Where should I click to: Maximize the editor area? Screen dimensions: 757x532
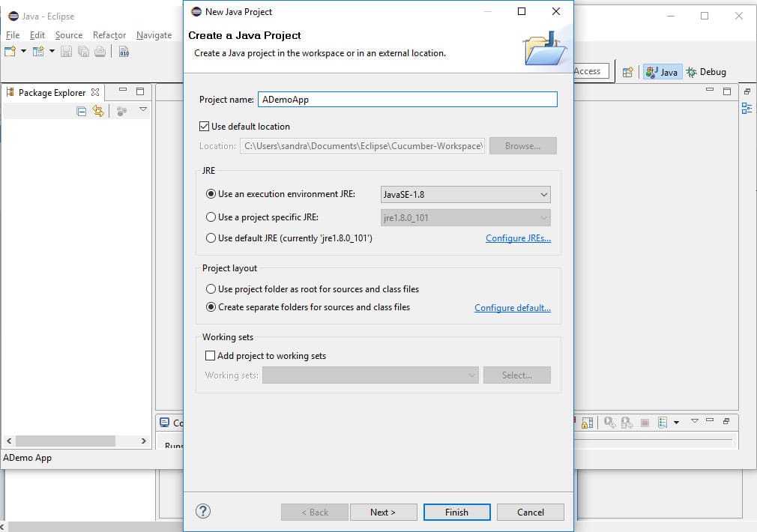(x=726, y=91)
